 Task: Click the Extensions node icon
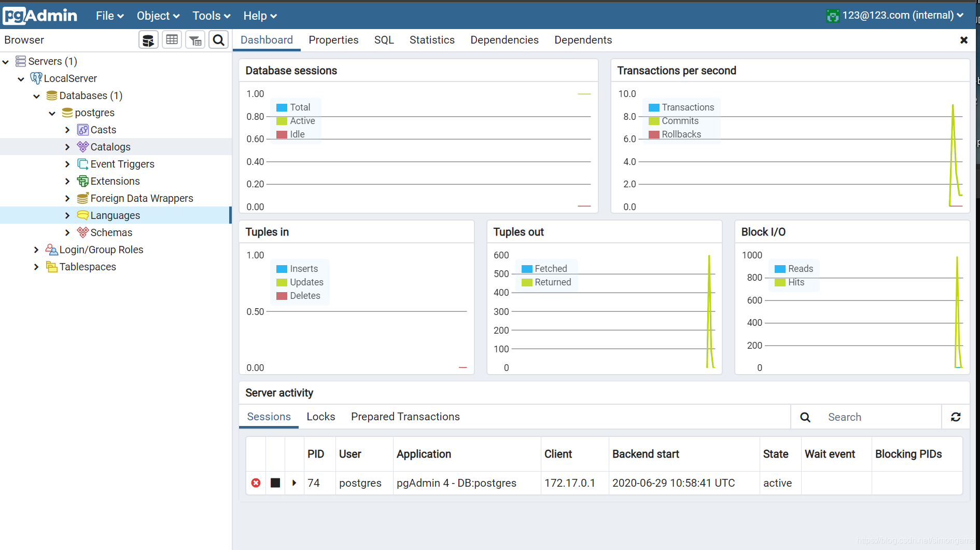coord(83,181)
